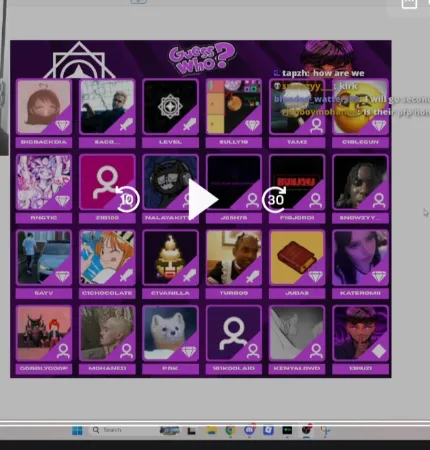This screenshot has height=450, width=430.
Task: Choose the 1K1KOOLAID placeholder avatar card
Action: [x=234, y=339]
